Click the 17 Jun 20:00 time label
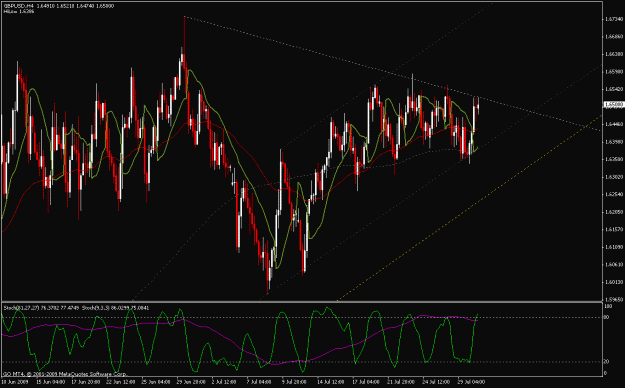 pos(86,382)
